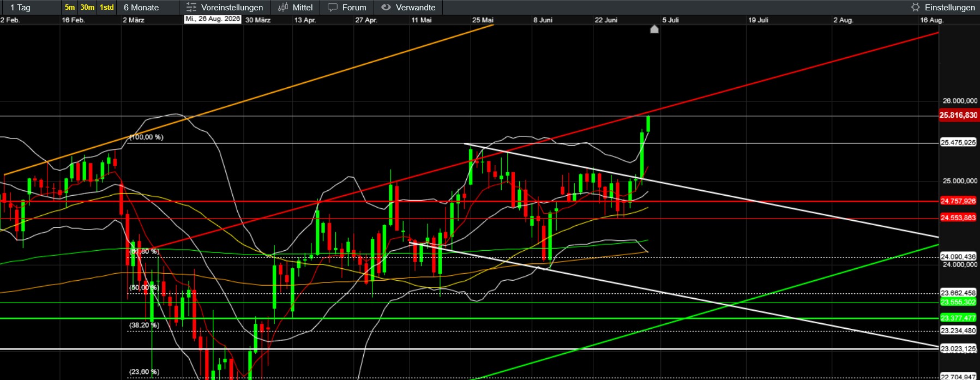
Task: Click the 26.000,000 price axis label
Action: (x=960, y=101)
